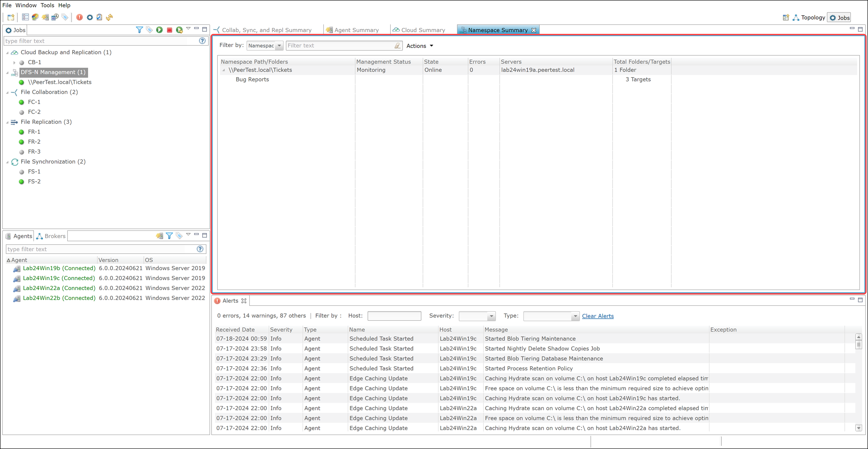Click the Host filter field in Alerts
The width and height of the screenshot is (868, 449).
click(394, 316)
